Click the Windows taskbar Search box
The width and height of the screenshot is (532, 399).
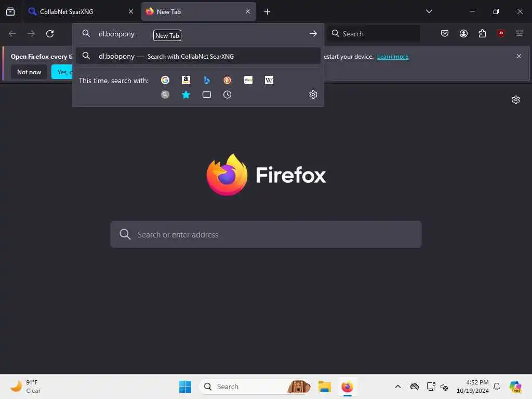pos(255,387)
